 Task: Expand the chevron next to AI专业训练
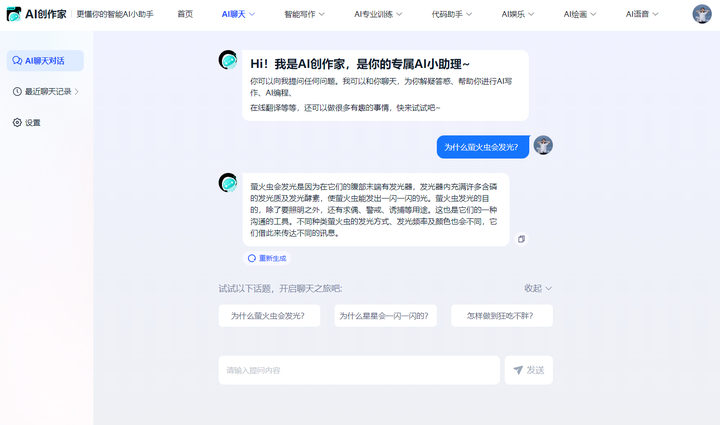tap(399, 14)
